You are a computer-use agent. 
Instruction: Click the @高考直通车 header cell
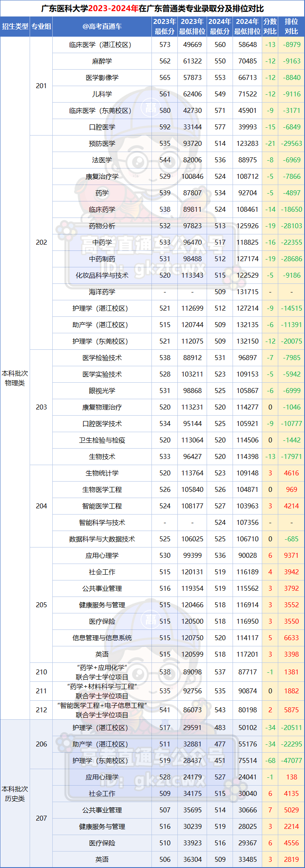click(x=102, y=26)
